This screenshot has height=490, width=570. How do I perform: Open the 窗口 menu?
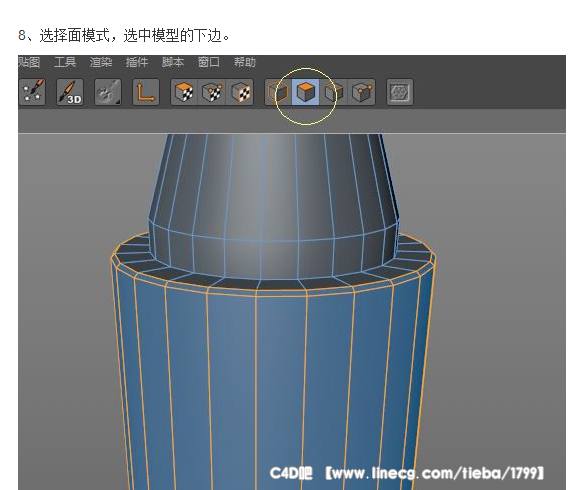209,62
